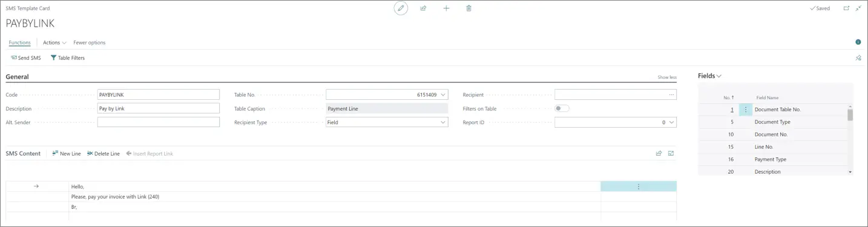The width and height of the screenshot is (868, 227).
Task: Open options for Document Table No. row
Action: [746, 110]
